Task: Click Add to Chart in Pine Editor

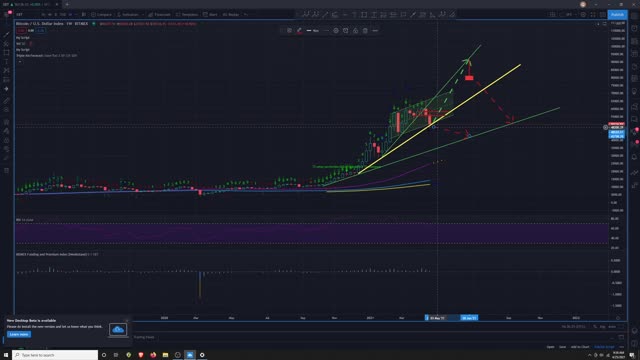Action: pos(580,347)
